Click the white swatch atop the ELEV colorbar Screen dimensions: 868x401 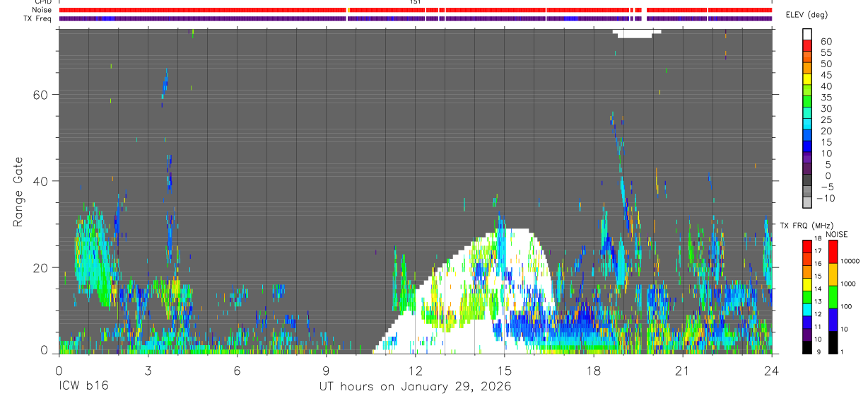point(807,35)
